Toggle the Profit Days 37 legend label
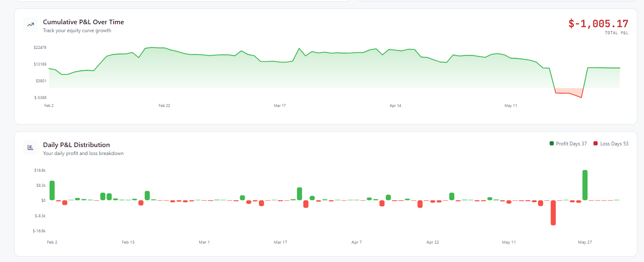Image resolution: width=644 pixels, height=262 pixels. click(x=571, y=144)
